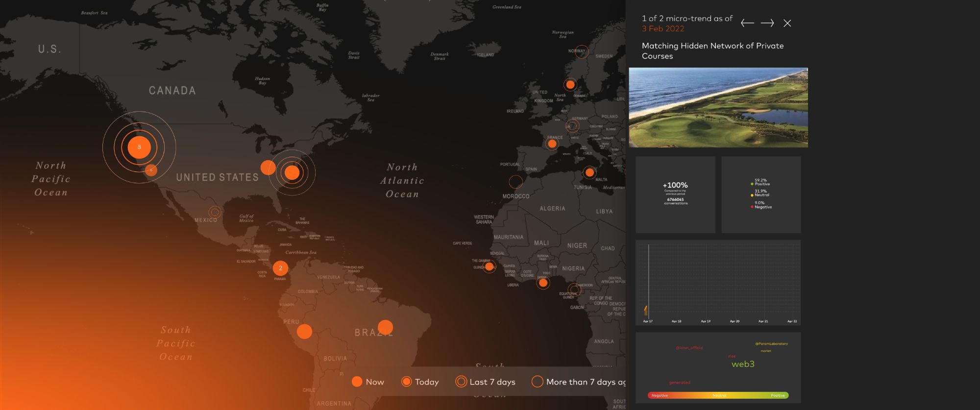Toggle the "Now" legend filter

(x=368, y=382)
